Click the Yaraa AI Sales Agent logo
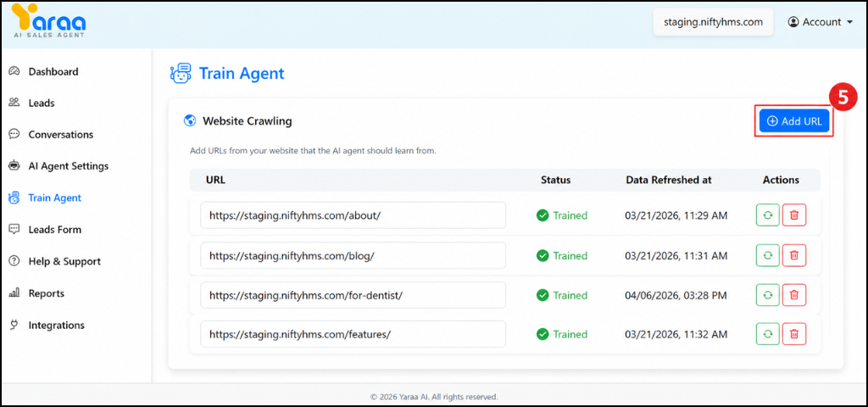 [49, 21]
